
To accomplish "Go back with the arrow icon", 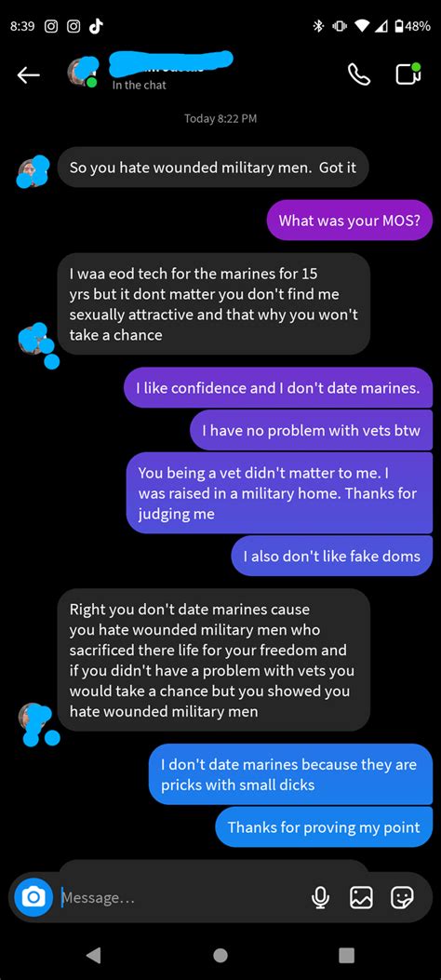I will coord(28,75).
